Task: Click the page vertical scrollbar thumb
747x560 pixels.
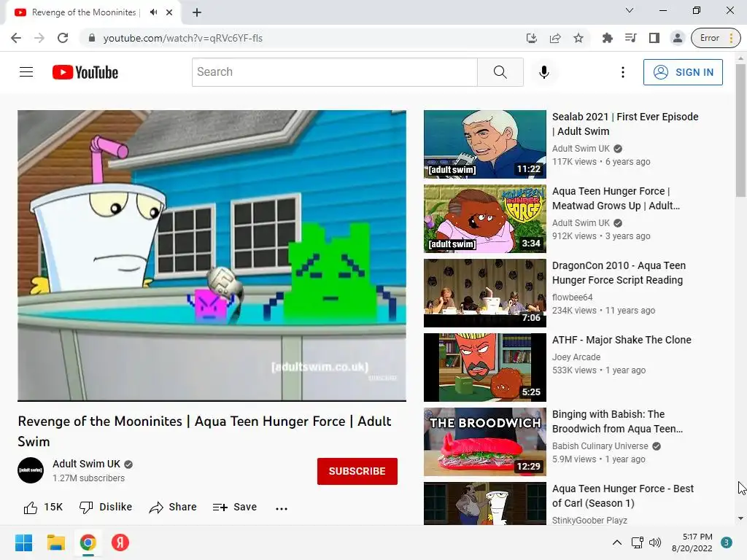Action: point(740,130)
